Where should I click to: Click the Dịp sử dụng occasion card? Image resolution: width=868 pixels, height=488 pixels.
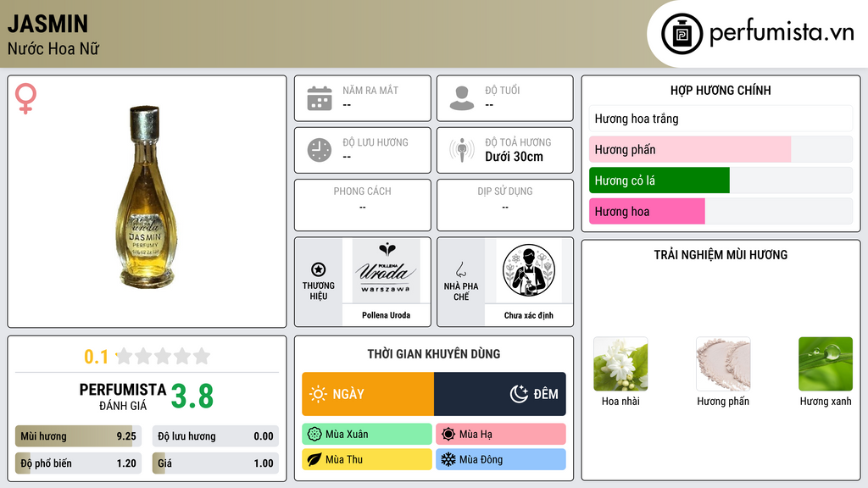click(x=505, y=205)
